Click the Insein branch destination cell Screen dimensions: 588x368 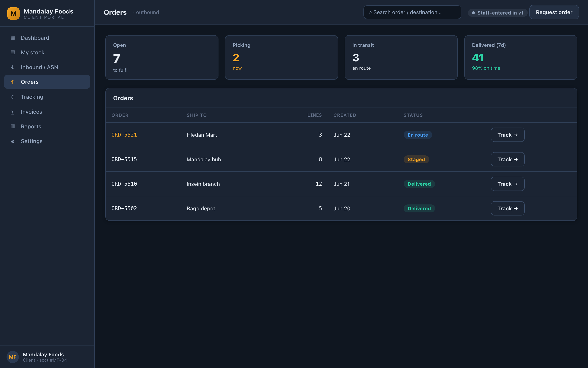(203, 184)
